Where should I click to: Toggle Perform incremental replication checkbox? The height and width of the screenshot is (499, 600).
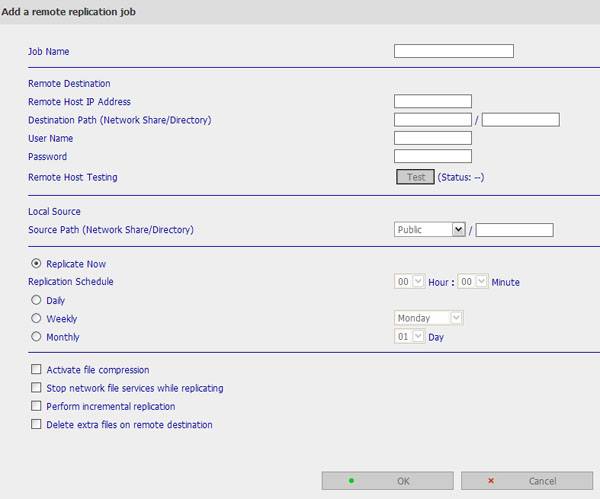[x=36, y=406]
